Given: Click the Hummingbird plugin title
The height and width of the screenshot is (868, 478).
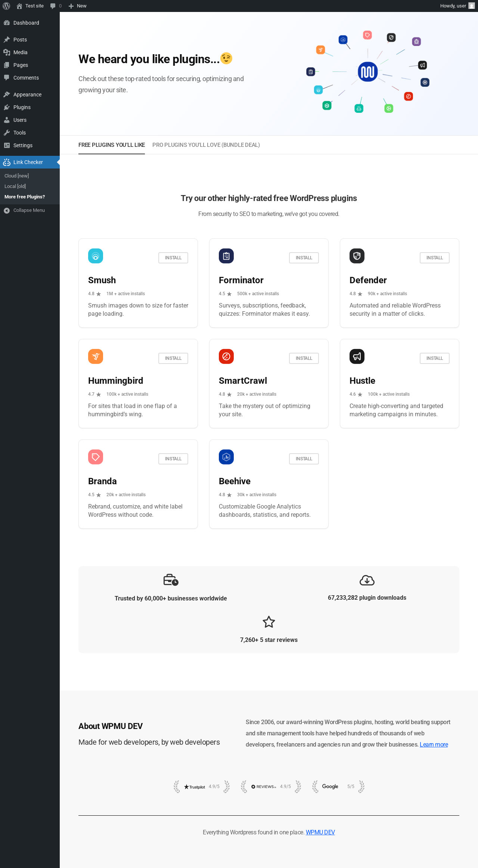Looking at the screenshot, I should point(116,381).
